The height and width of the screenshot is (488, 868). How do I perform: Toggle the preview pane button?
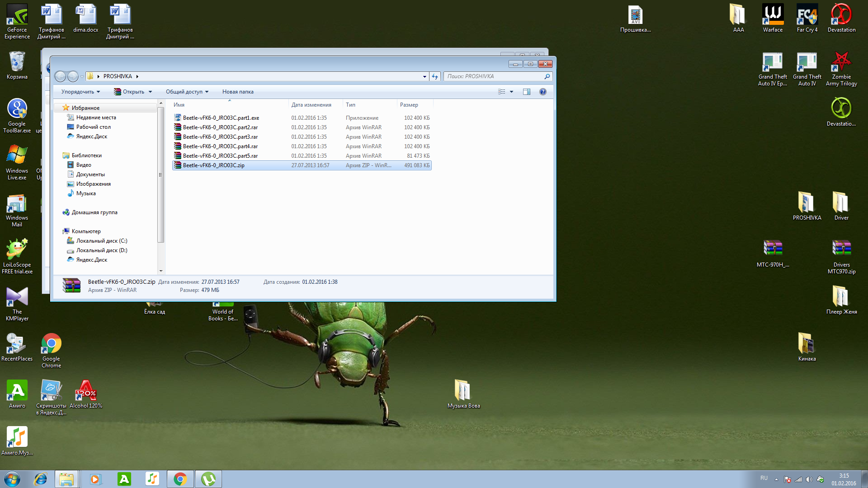527,92
